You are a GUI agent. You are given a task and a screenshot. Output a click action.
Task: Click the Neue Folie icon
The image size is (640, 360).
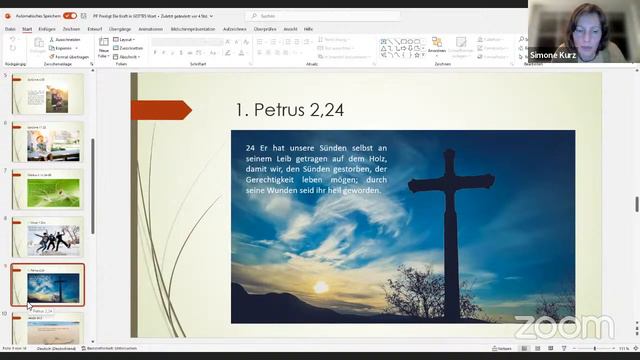(104, 42)
